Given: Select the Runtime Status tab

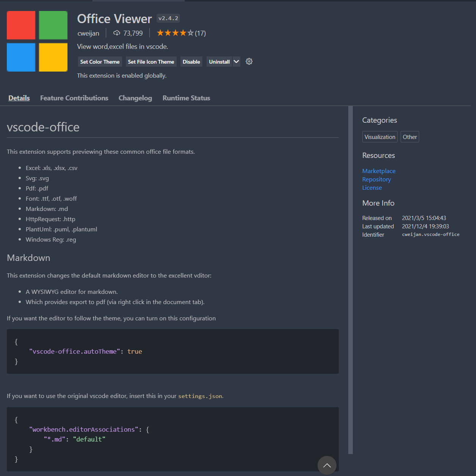Looking at the screenshot, I should coord(186,98).
